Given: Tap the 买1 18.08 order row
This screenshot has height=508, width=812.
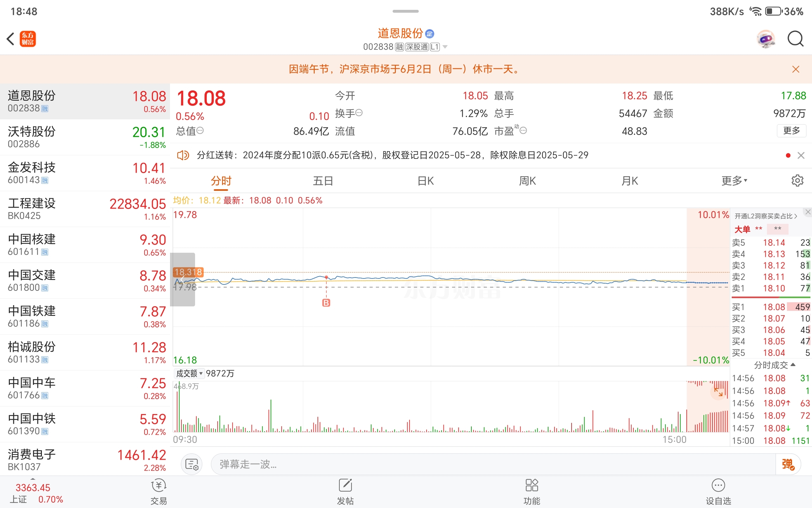Looking at the screenshot, I should point(771,307).
